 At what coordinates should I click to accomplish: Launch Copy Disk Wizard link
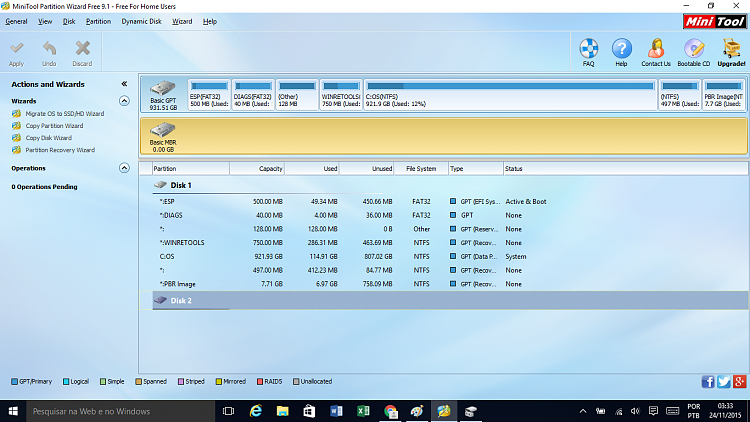[48, 138]
